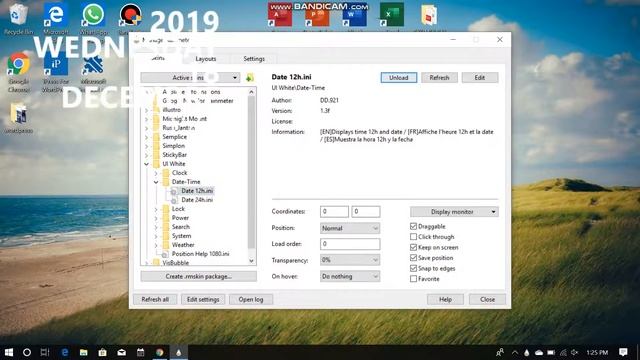Open Microsoft Store from the taskbar
Viewport: 640px width, 360px height.
click(x=102, y=352)
